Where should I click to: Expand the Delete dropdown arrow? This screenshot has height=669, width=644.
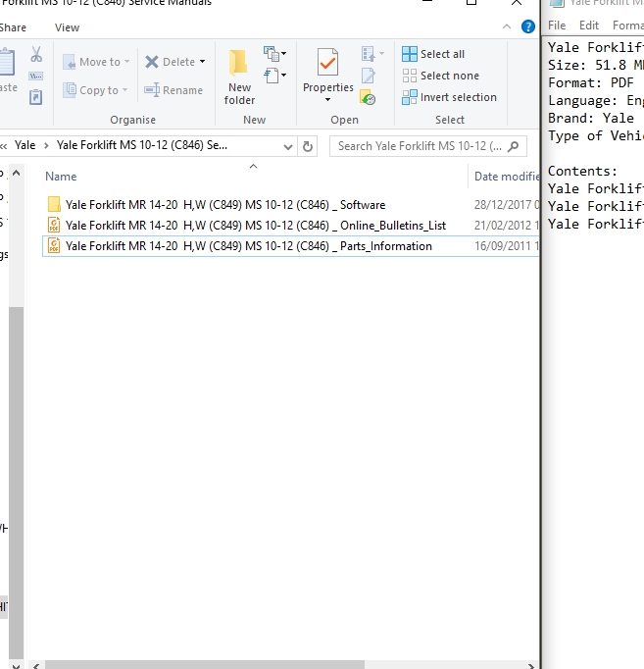[x=202, y=62]
